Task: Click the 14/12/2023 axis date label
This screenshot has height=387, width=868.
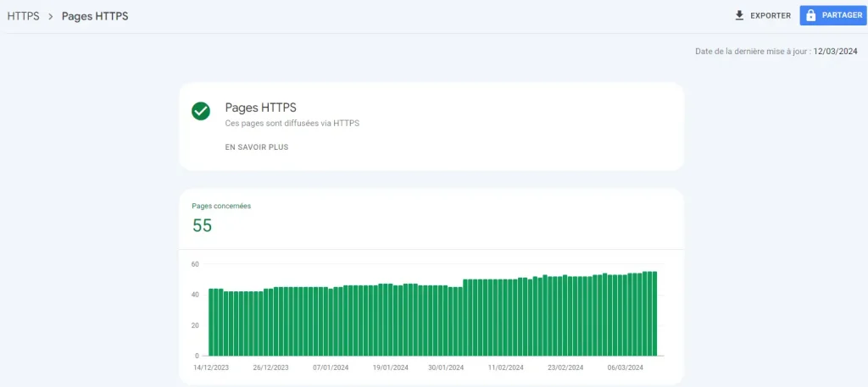Action: [x=210, y=368]
